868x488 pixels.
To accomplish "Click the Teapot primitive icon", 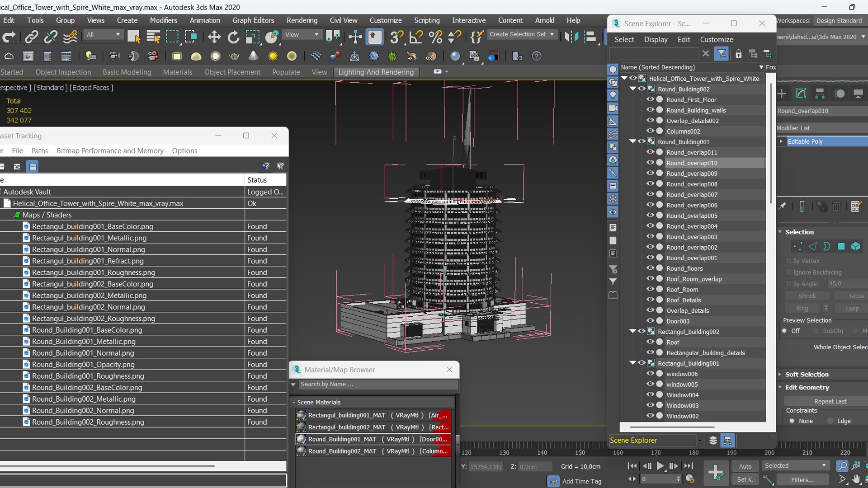I will (x=234, y=56).
